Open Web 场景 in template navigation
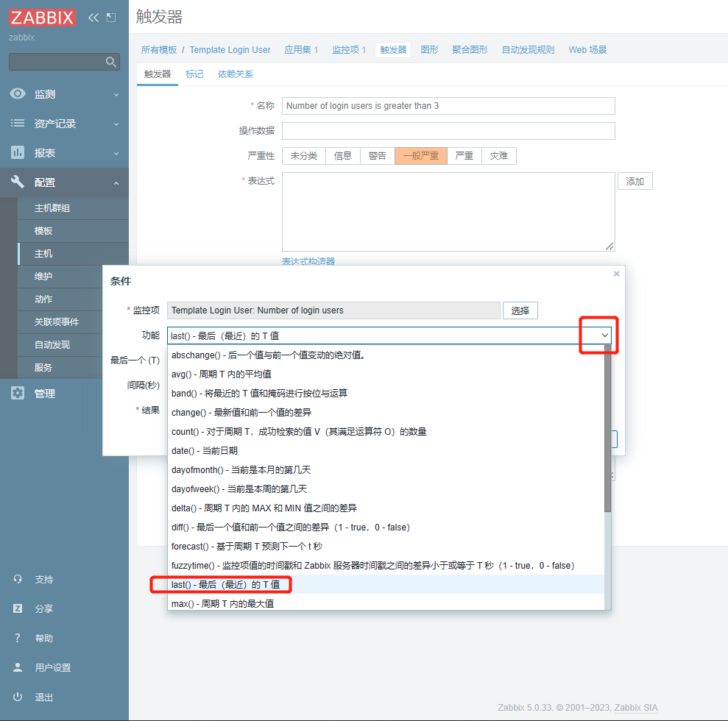Screen dimensions: 728x721 tap(587, 49)
